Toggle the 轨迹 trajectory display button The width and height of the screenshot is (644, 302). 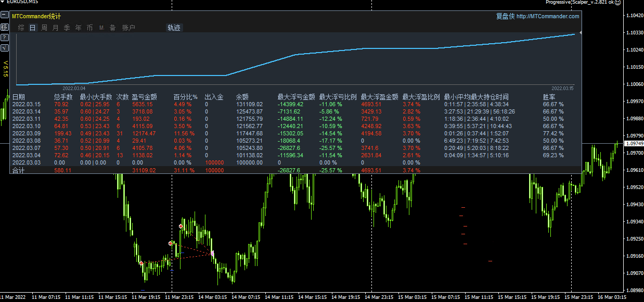[174, 28]
